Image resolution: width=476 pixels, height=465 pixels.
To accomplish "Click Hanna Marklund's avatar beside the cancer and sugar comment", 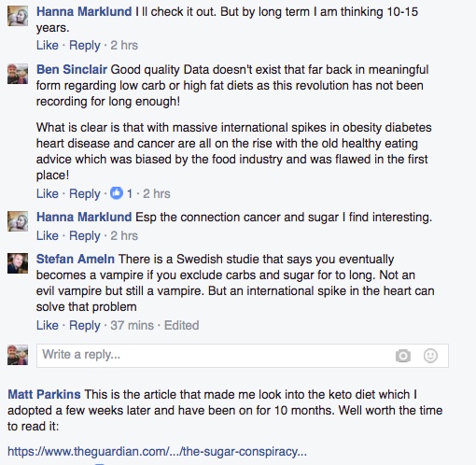I will point(18,221).
